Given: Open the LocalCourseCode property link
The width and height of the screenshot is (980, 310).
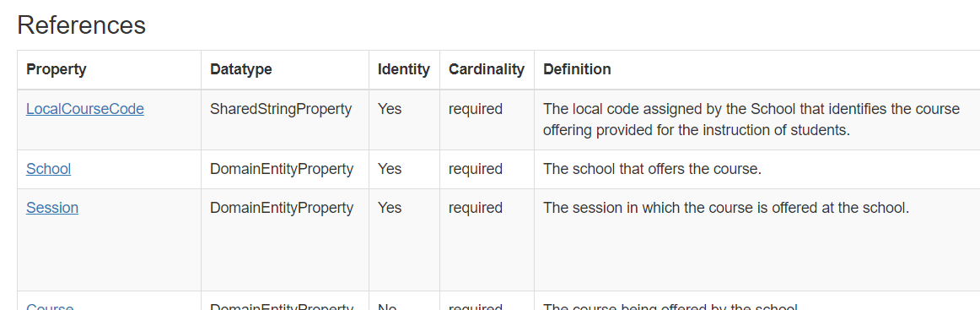Looking at the screenshot, I should pyautogui.click(x=85, y=109).
